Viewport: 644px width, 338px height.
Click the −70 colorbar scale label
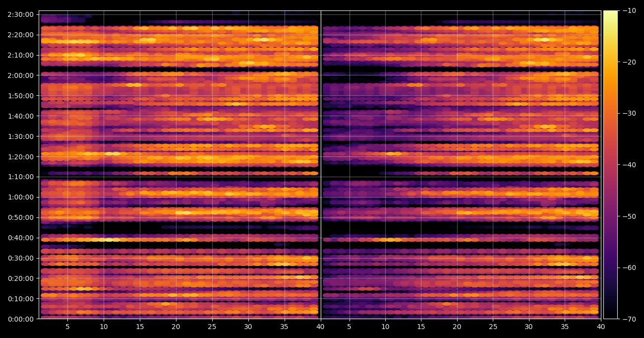(x=630, y=319)
